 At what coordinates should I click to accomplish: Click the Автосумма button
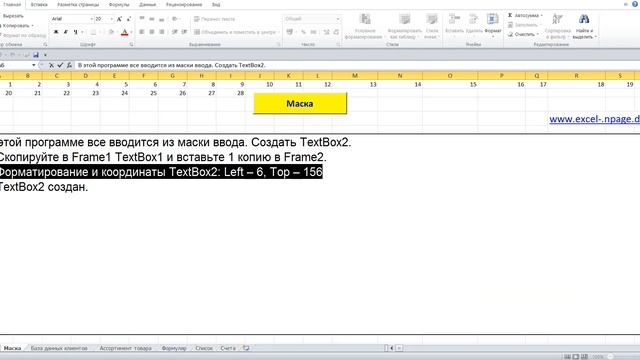coord(525,15)
